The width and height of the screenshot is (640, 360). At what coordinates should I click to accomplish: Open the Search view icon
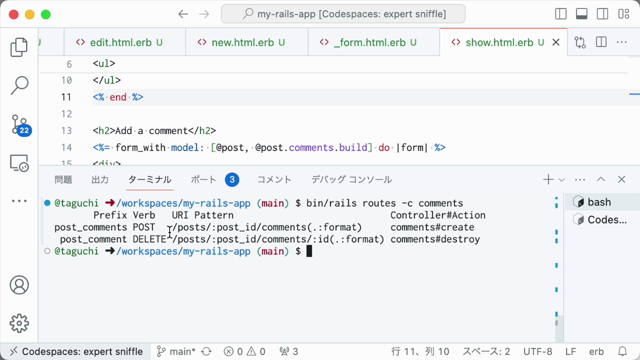point(19,85)
